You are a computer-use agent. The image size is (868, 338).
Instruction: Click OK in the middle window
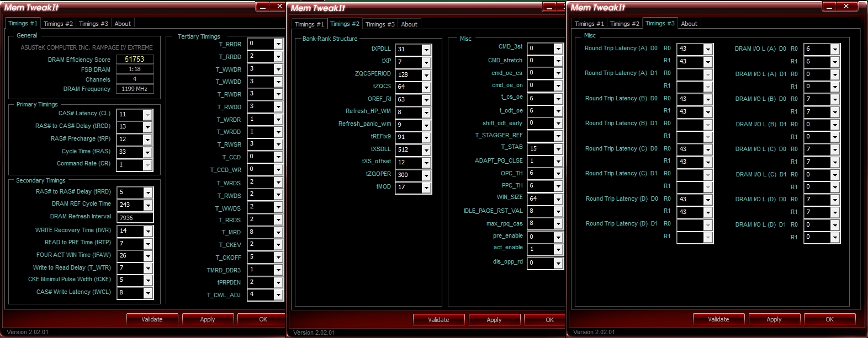(546, 320)
